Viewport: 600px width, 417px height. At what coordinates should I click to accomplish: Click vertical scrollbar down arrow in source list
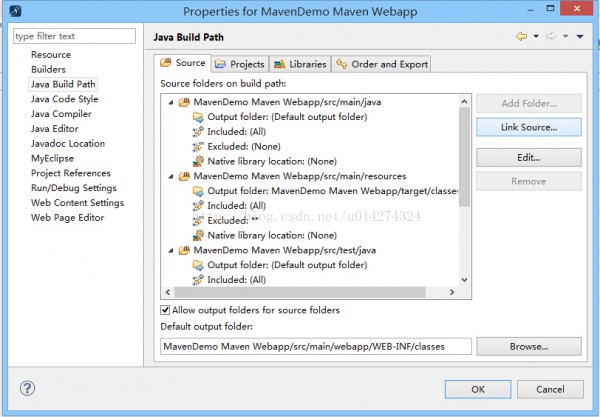coord(464,280)
